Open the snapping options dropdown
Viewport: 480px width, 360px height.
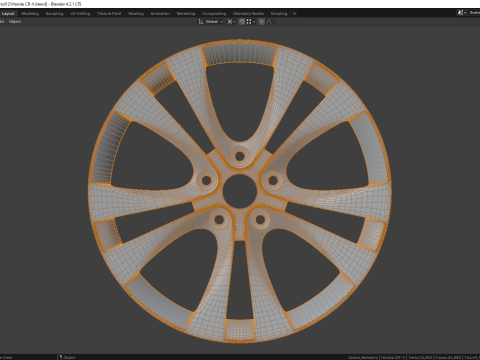pyautogui.click(x=251, y=22)
